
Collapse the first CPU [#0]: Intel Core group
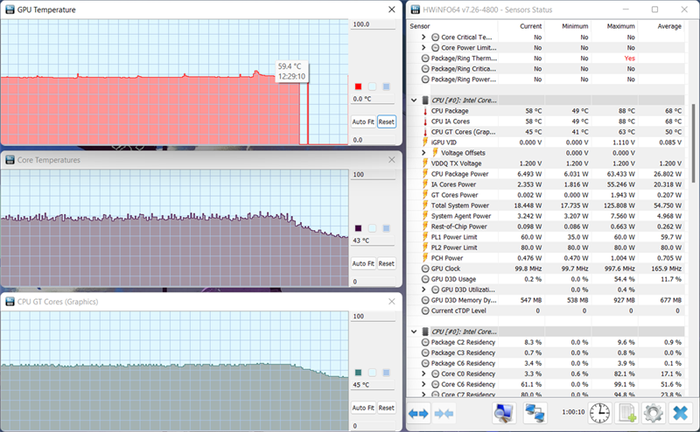[x=414, y=100]
